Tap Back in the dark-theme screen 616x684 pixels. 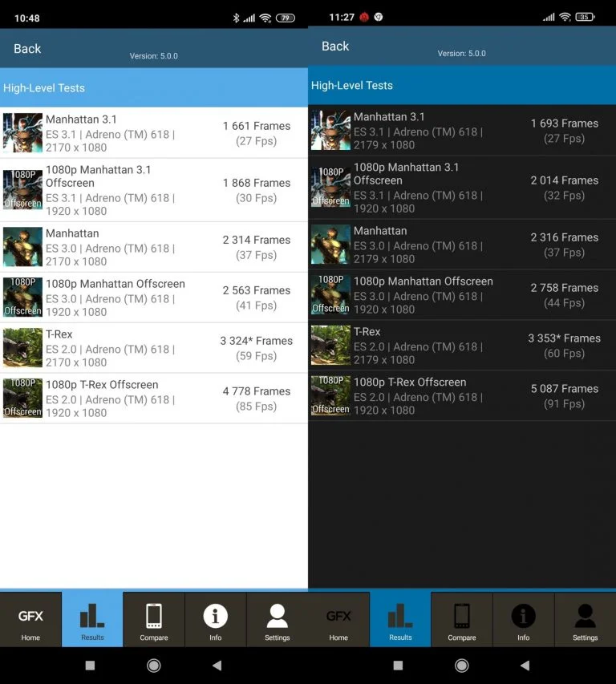(335, 46)
